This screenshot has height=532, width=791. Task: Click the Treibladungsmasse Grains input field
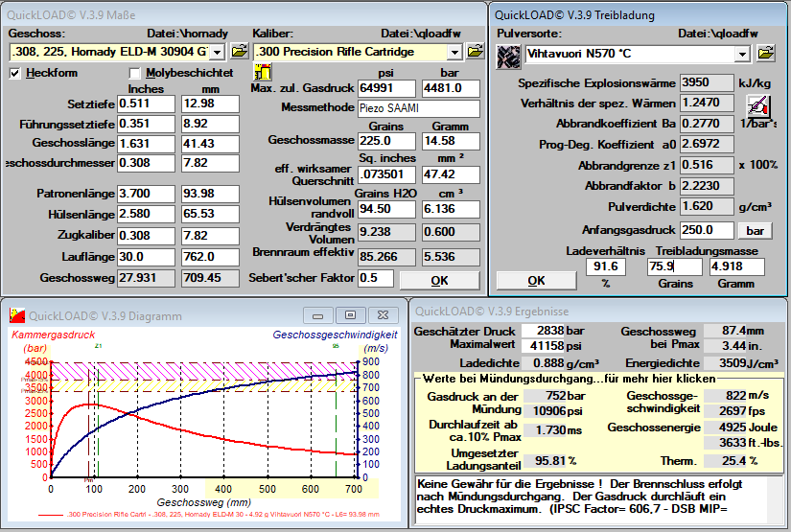675,266
